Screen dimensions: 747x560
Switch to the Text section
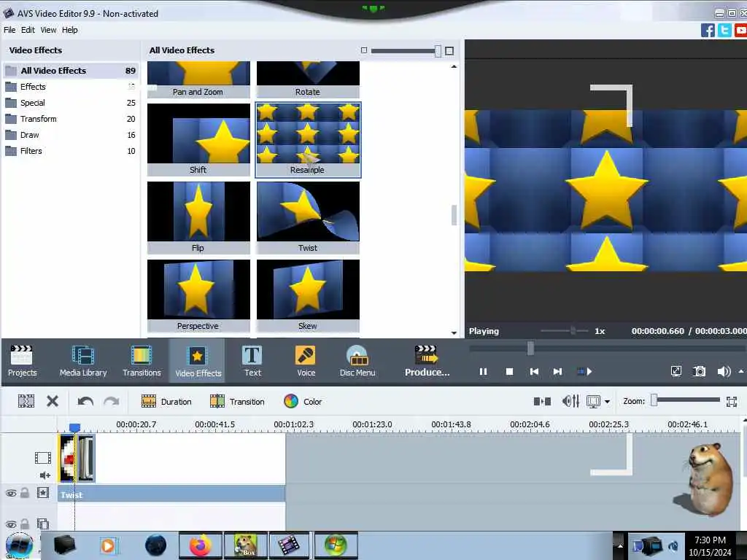tap(252, 360)
